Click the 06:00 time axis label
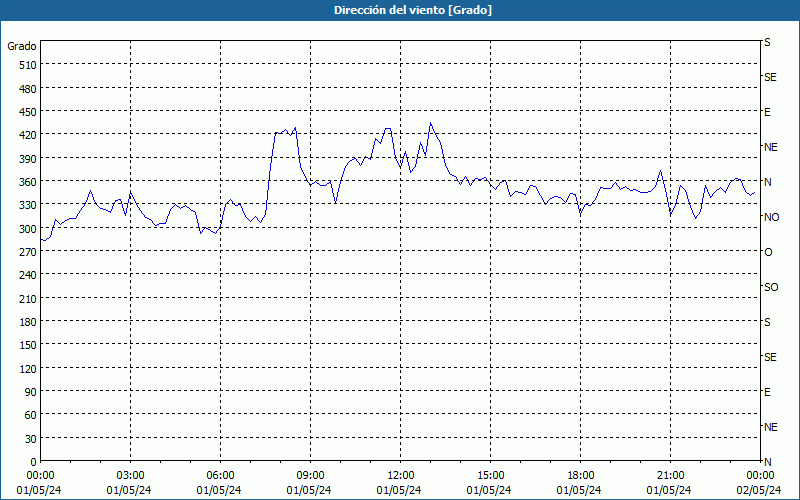The width and height of the screenshot is (800, 500). coord(220,476)
